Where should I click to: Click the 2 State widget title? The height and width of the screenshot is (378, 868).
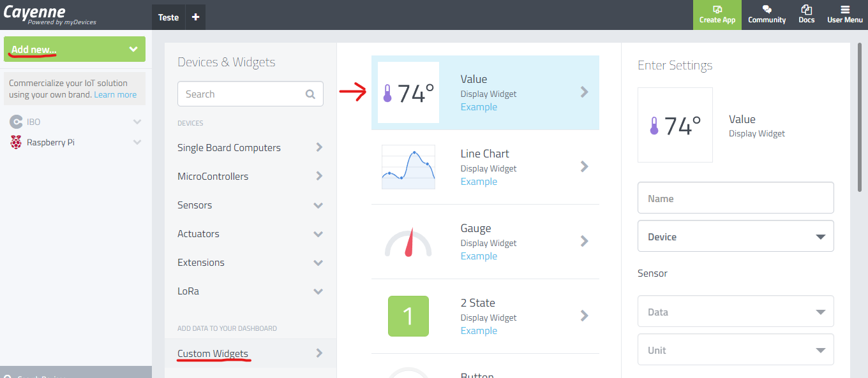click(477, 303)
